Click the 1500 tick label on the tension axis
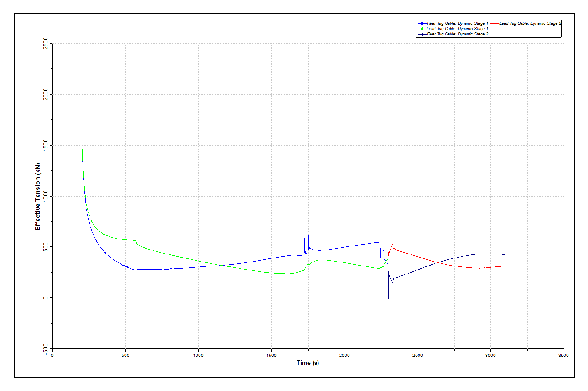 pos(46,145)
